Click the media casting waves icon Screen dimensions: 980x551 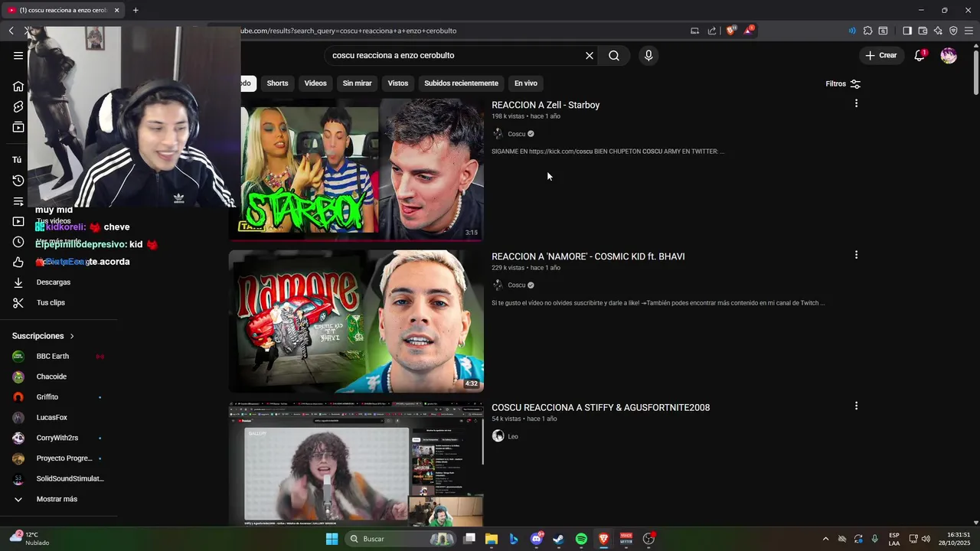click(852, 31)
